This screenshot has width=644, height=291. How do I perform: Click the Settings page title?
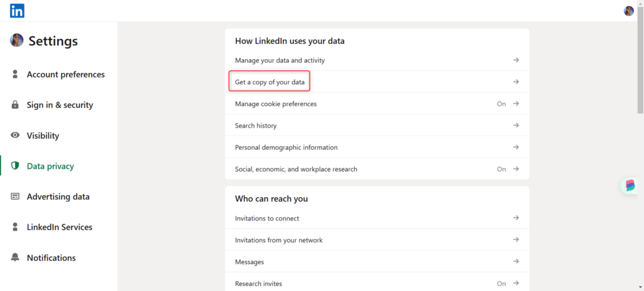(53, 41)
